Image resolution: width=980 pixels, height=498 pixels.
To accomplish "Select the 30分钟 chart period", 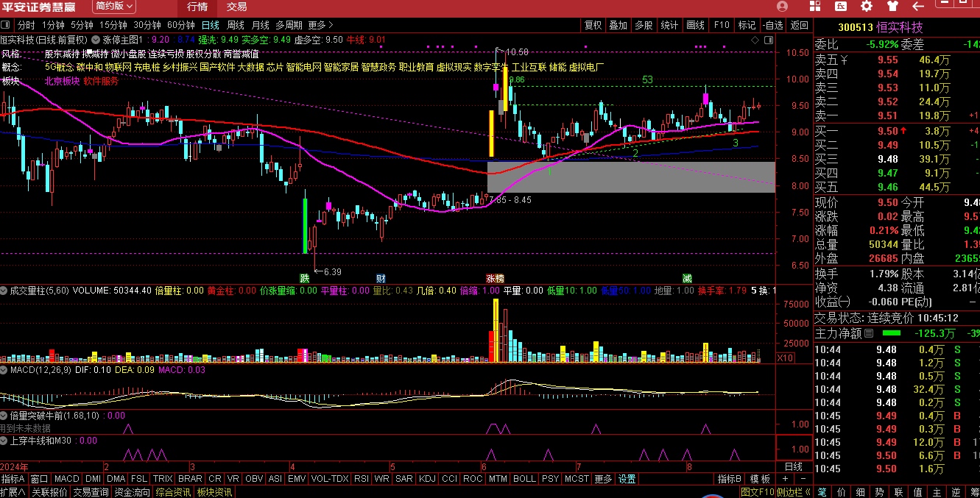I will click(x=147, y=25).
